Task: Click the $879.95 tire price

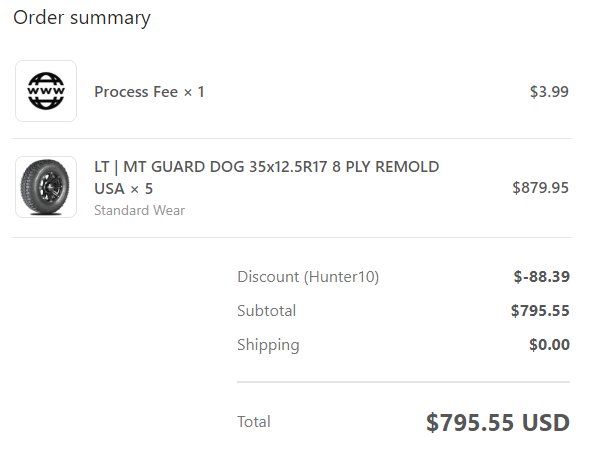Action: click(541, 188)
